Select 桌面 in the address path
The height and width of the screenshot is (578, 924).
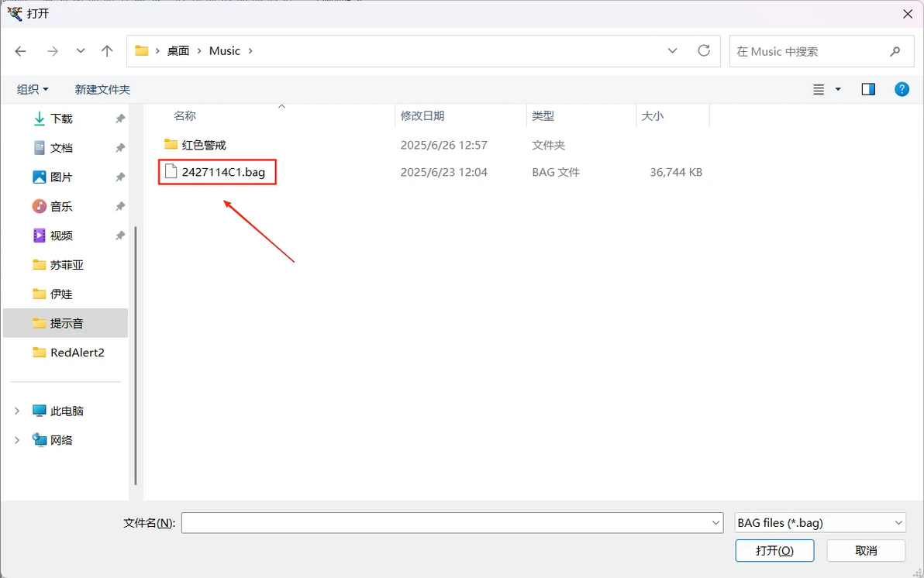pyautogui.click(x=178, y=50)
